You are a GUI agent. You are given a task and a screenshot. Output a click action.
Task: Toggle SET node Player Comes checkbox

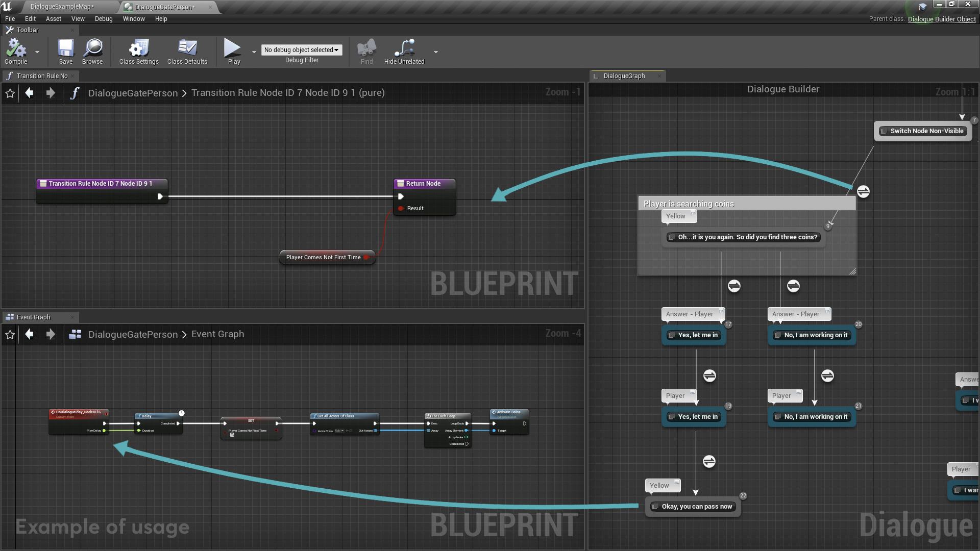pos(232,435)
